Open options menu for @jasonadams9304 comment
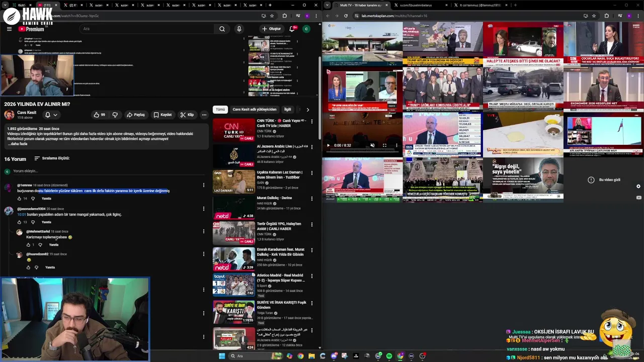 point(204,209)
